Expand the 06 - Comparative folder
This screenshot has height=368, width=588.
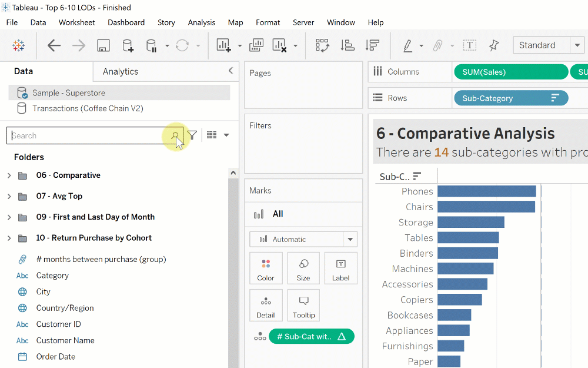pyautogui.click(x=9, y=175)
